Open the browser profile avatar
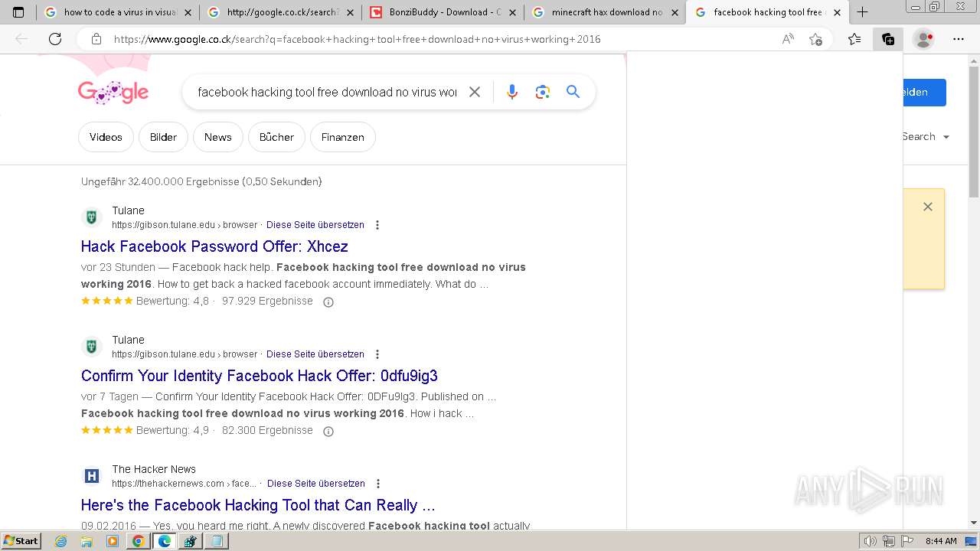This screenshot has width=980, height=551. [924, 39]
